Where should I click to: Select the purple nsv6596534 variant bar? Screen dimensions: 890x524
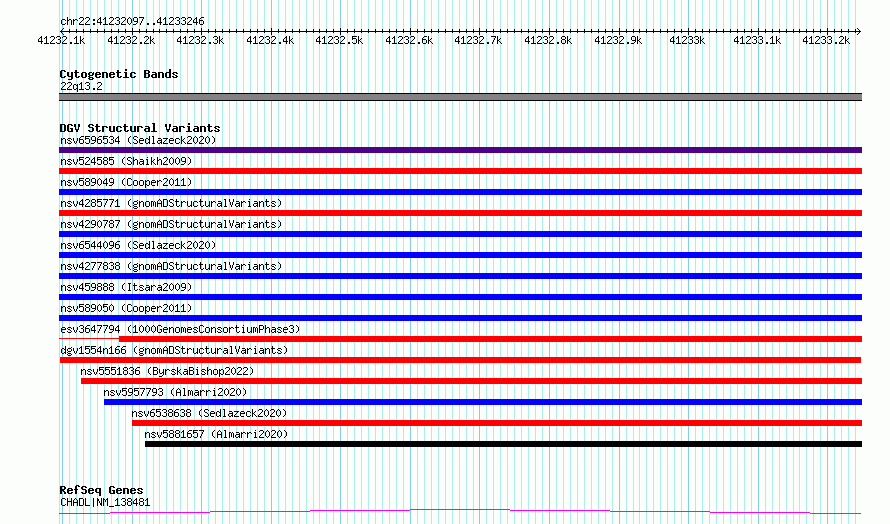pyautogui.click(x=460, y=150)
